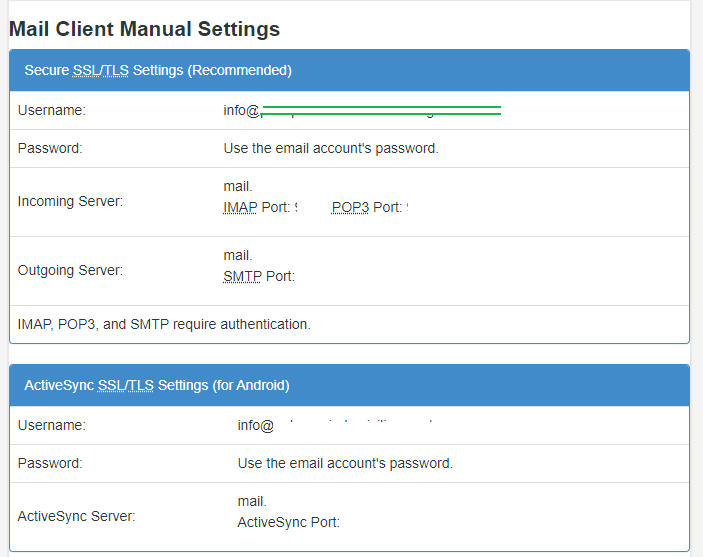Select the mail. hostname in ActiveSync Server row
Viewport: 703px width, 557px height.
pos(252,501)
